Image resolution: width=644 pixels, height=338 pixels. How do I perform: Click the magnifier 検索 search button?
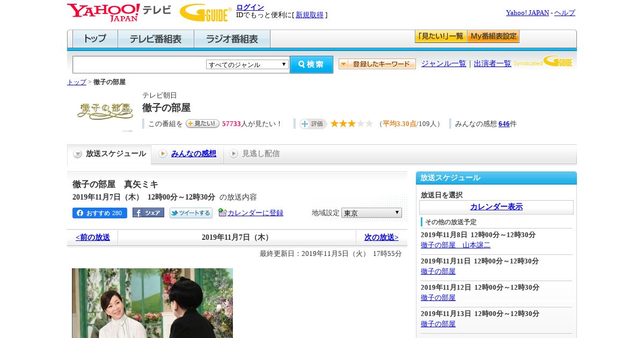311,64
